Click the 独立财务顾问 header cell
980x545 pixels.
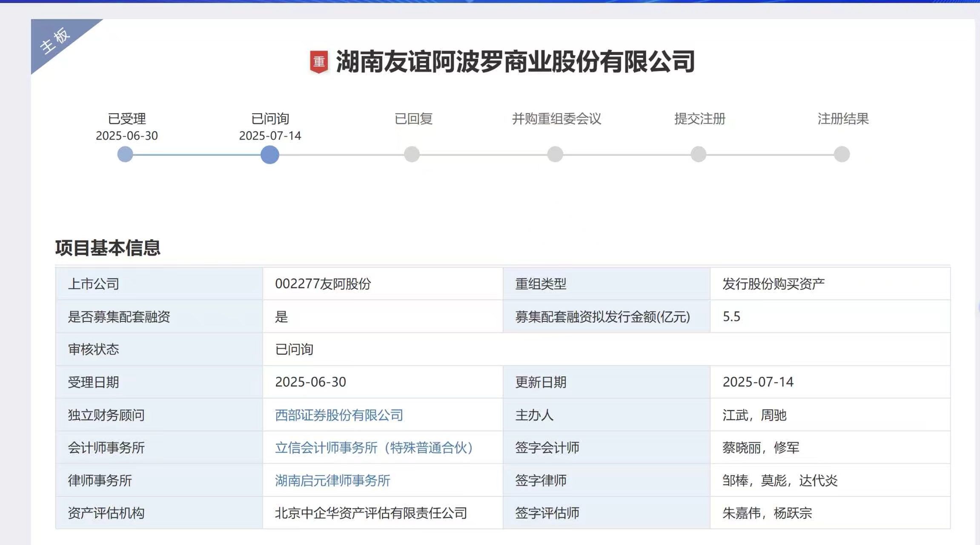(159, 415)
